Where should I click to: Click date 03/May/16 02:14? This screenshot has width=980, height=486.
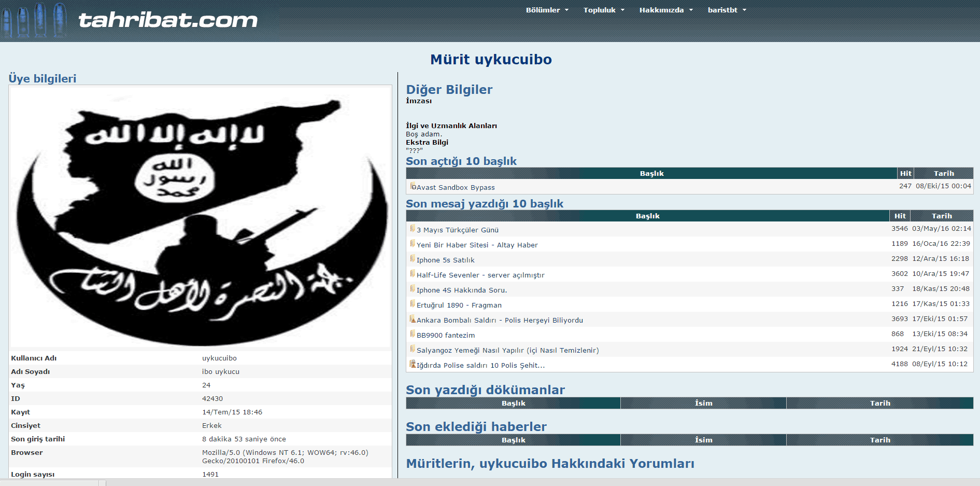942,229
